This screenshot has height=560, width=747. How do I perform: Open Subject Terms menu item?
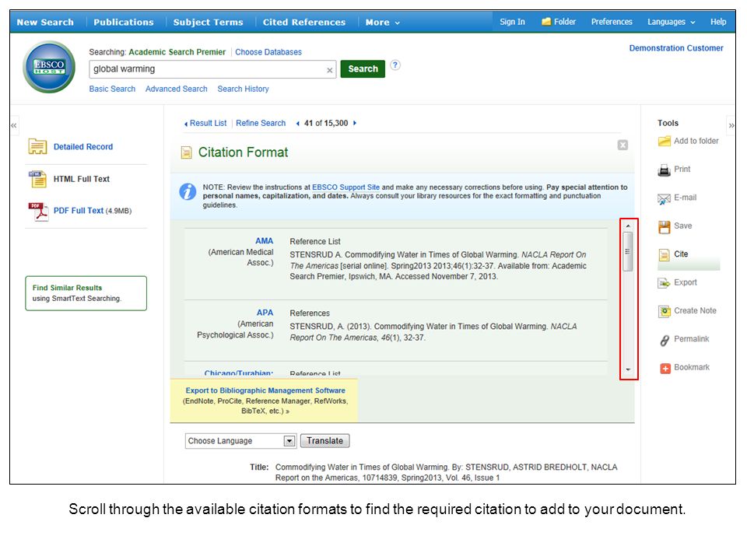[209, 23]
